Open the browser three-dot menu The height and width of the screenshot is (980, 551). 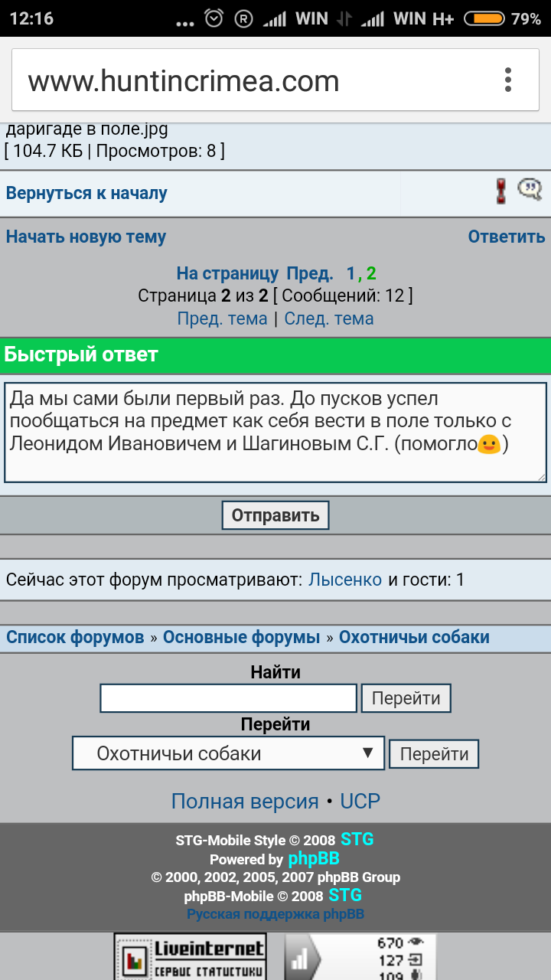[507, 80]
